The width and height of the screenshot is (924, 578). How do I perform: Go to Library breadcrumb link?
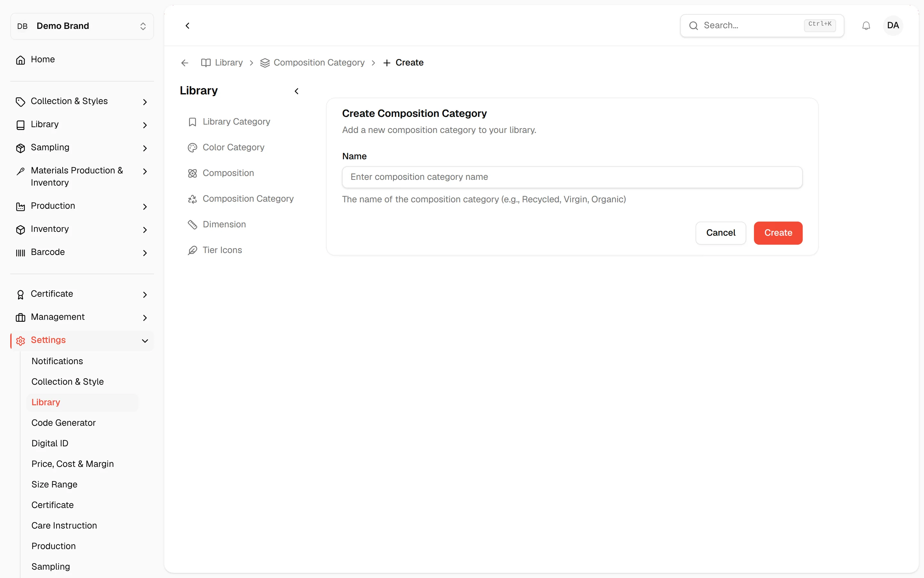pyautogui.click(x=222, y=63)
